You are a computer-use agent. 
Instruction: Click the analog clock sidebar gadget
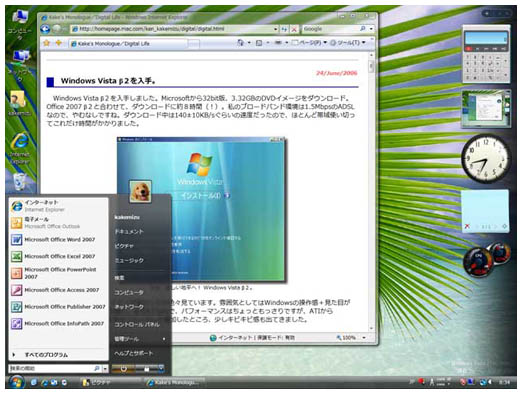pos(486,159)
